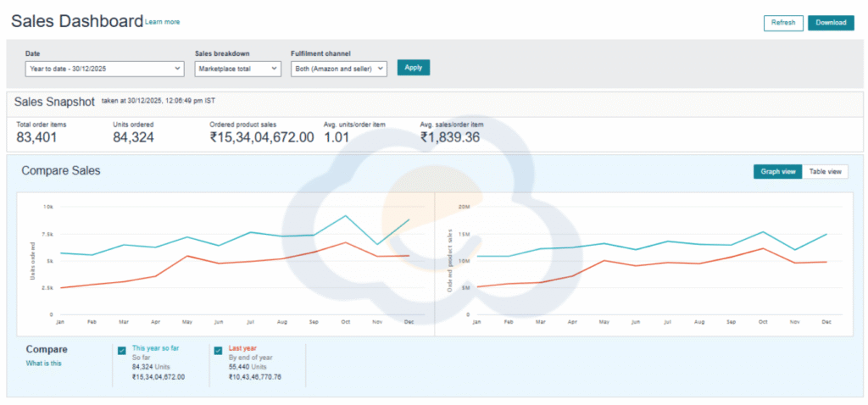Switch to Table view
Viewport: 868px width, 405px height.
click(825, 171)
